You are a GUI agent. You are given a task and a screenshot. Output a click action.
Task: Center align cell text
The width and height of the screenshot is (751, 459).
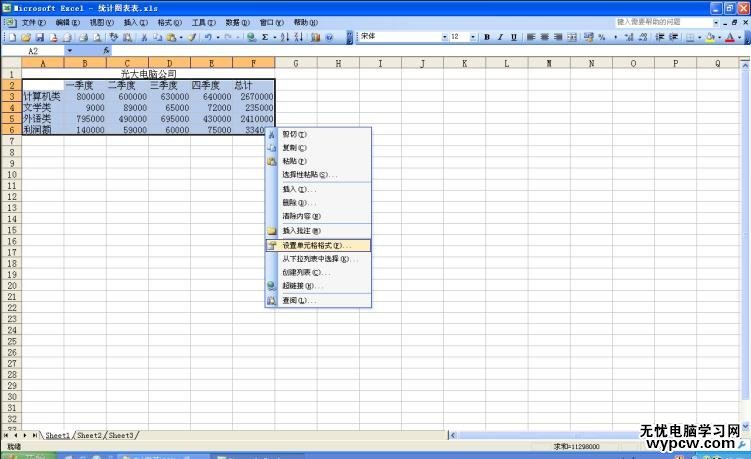545,37
